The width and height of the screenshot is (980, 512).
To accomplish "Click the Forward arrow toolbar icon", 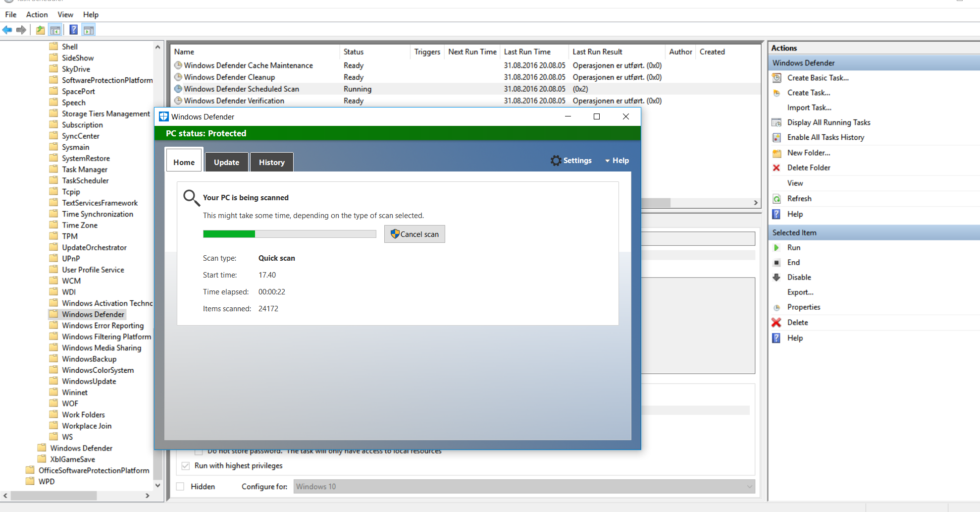I will pyautogui.click(x=21, y=30).
